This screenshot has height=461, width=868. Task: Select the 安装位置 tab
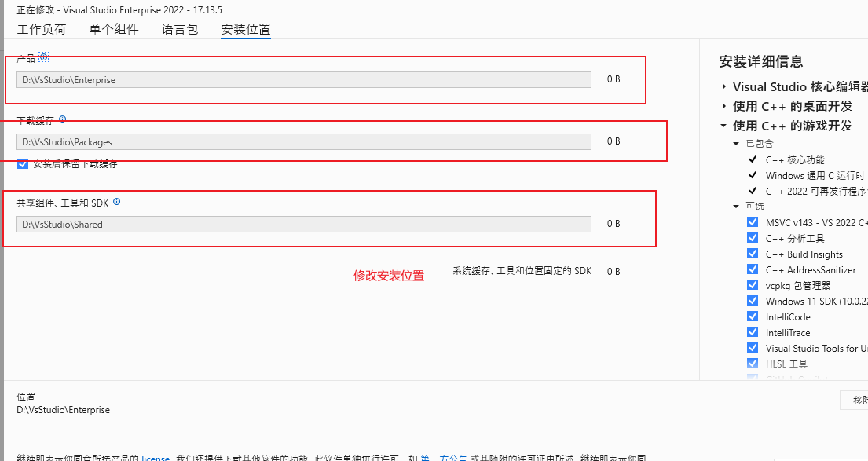[246, 29]
